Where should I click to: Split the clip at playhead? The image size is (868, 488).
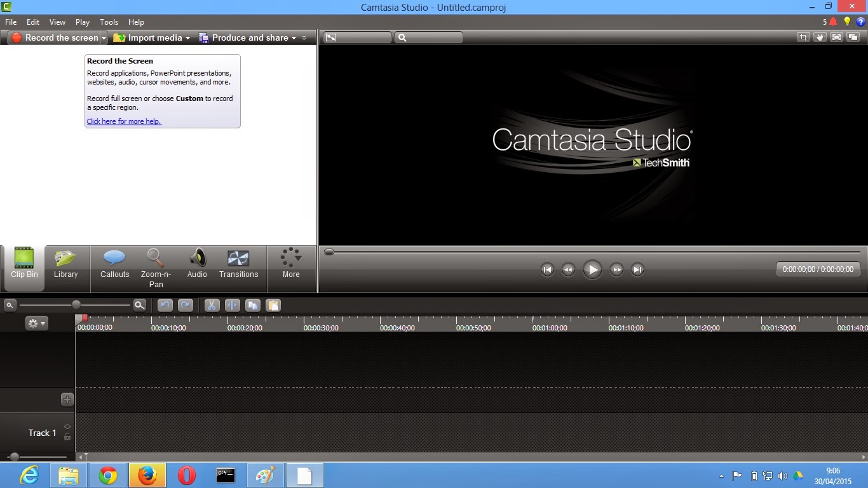233,305
